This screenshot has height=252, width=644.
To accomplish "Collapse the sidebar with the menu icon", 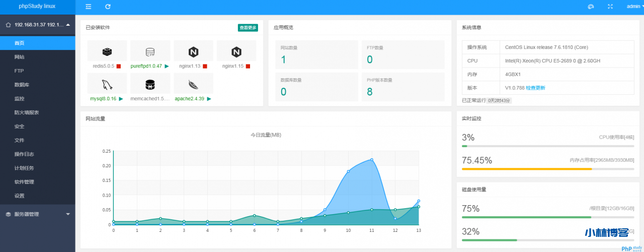I will [89, 7].
